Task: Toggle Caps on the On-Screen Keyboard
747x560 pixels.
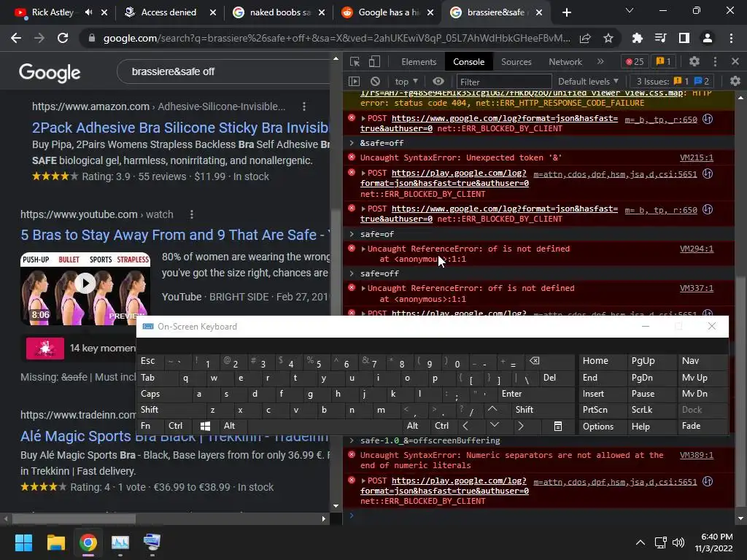Action: click(166, 394)
